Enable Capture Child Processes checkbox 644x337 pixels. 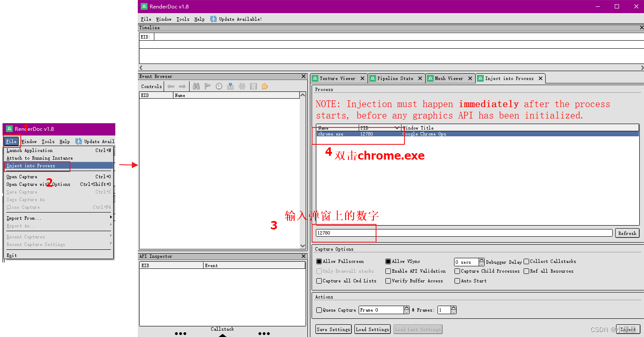click(x=457, y=271)
